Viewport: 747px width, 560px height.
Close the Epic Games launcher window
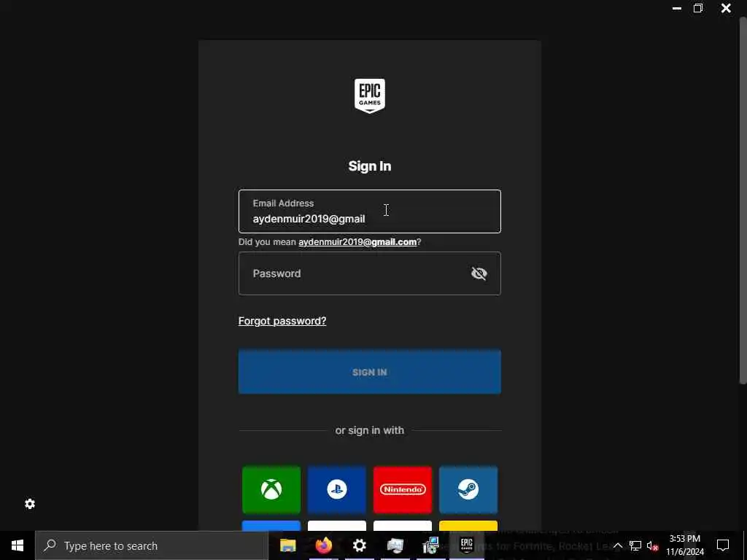tap(726, 8)
